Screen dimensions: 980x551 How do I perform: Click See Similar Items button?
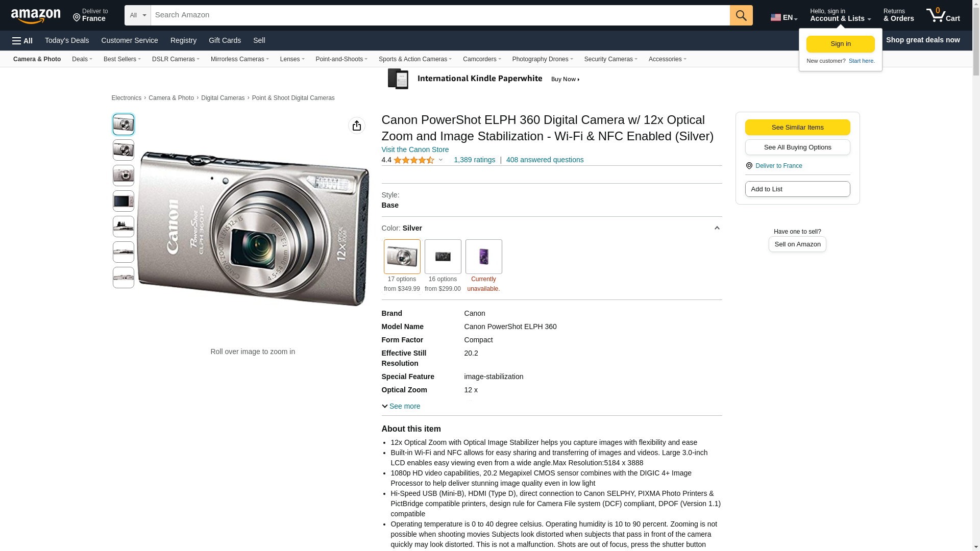[x=797, y=128]
